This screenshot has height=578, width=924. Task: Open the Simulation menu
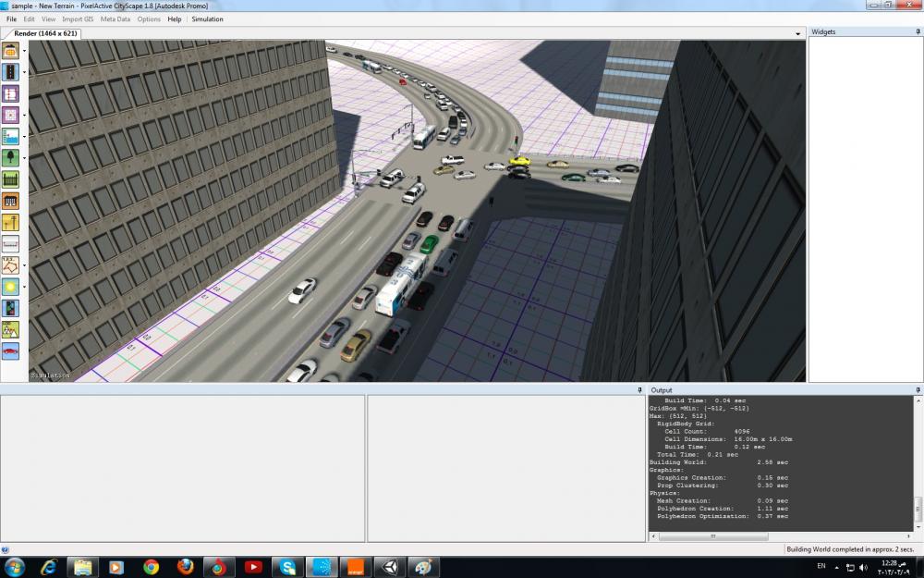[207, 18]
